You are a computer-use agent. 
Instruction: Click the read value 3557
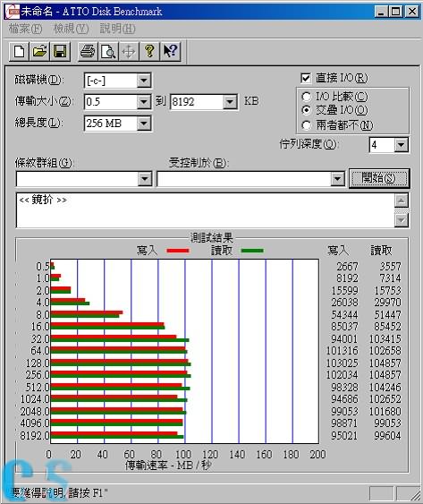pos(390,267)
